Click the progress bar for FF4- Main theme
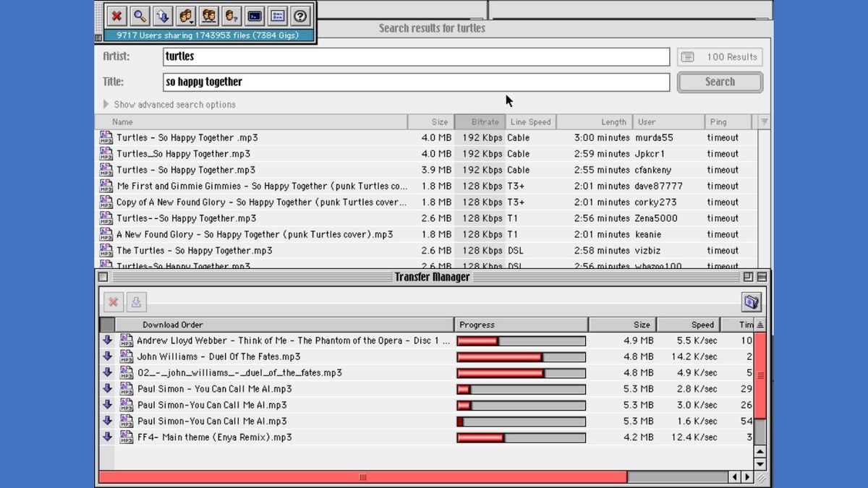 click(x=521, y=437)
